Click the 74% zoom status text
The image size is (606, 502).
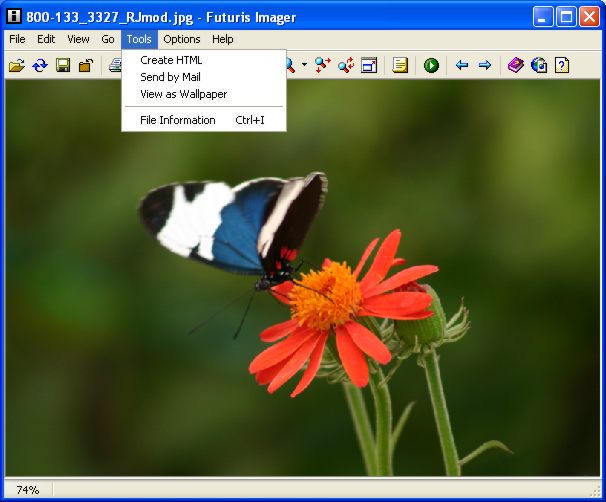click(x=27, y=490)
